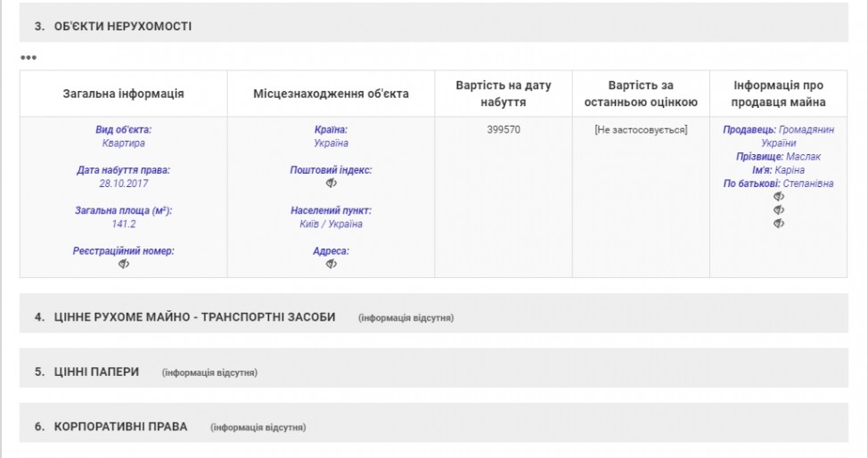Select the Інформація про продавця майна header
868x458 pixels.
tap(778, 94)
